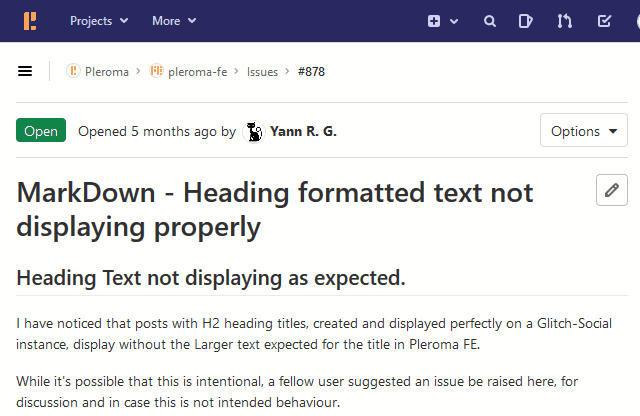Click issue number #878 breadcrumb
Screen dimensions: 640x416
pyautogui.click(x=311, y=72)
